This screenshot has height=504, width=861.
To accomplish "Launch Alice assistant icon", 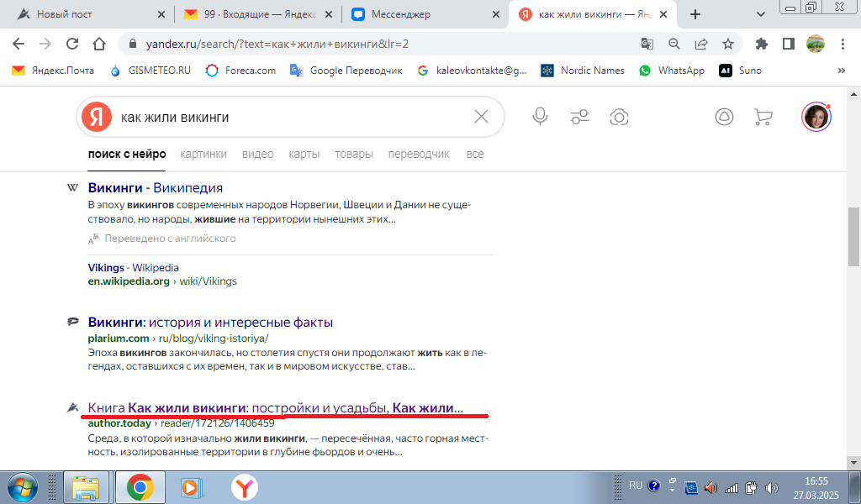I will [724, 117].
